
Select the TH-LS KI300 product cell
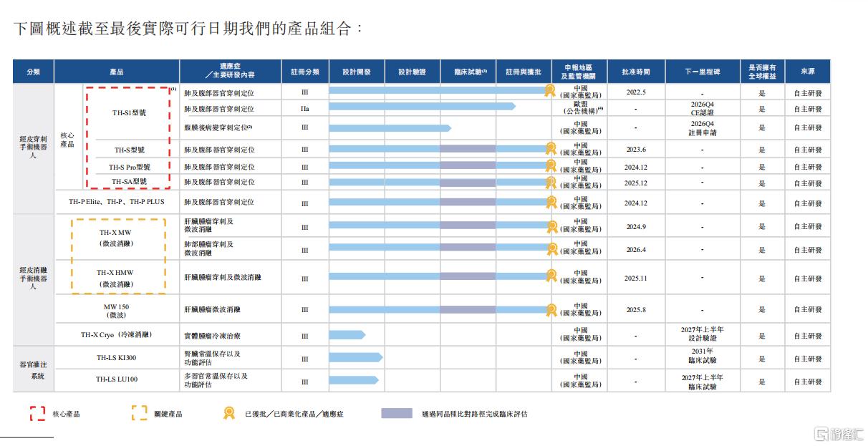click(x=117, y=357)
